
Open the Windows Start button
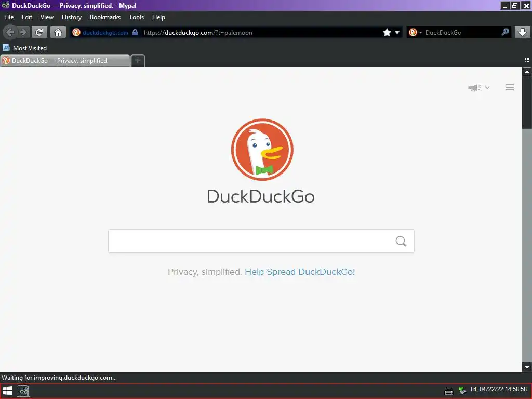(x=8, y=391)
